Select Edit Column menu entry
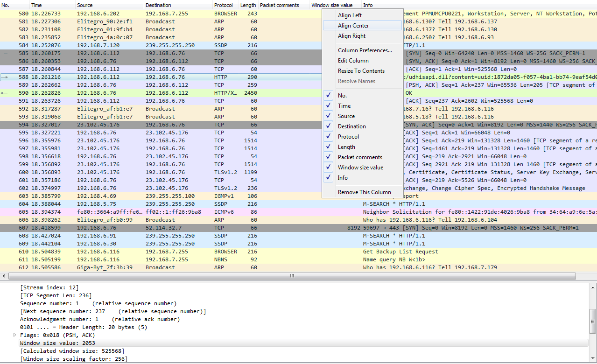Image resolution: width=597 pixels, height=364 pixels. click(353, 61)
